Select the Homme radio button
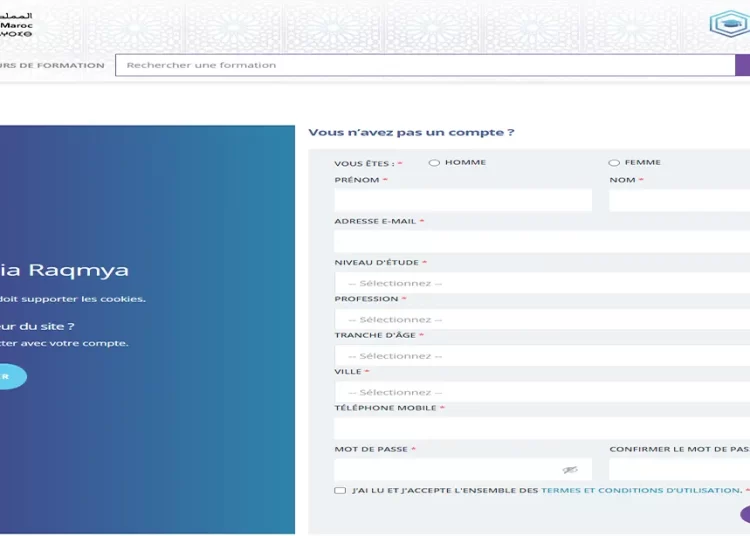The height and width of the screenshot is (536, 750). tap(435, 163)
